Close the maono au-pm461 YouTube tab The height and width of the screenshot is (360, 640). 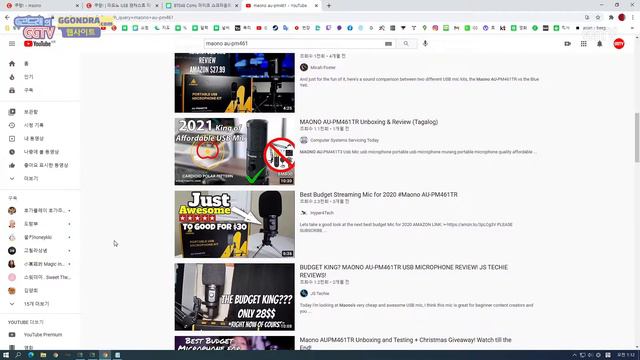[x=316, y=6]
